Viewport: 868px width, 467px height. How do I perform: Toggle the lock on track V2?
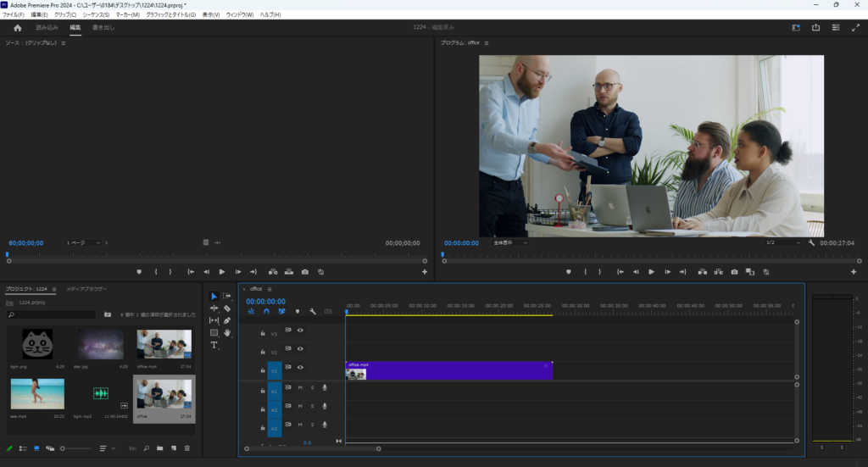click(263, 352)
